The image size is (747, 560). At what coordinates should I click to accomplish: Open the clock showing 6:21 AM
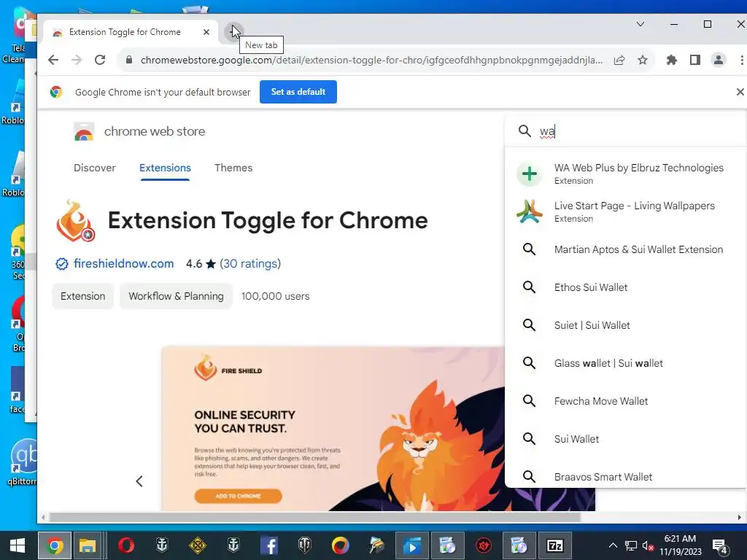pyautogui.click(x=681, y=545)
